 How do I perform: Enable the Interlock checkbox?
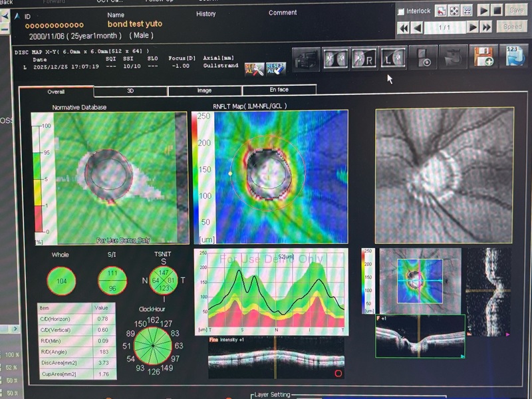400,11
